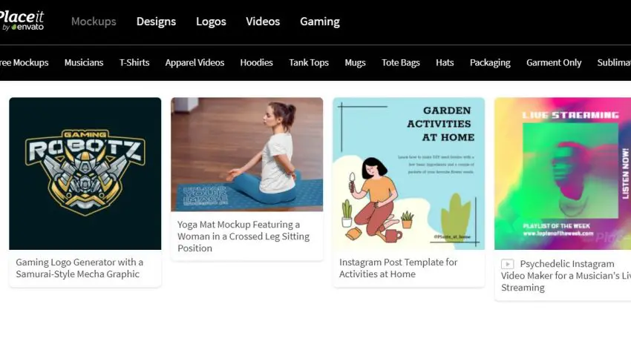The width and height of the screenshot is (631, 364).
Task: Open the yoga mat mockup photo
Action: [247, 155]
